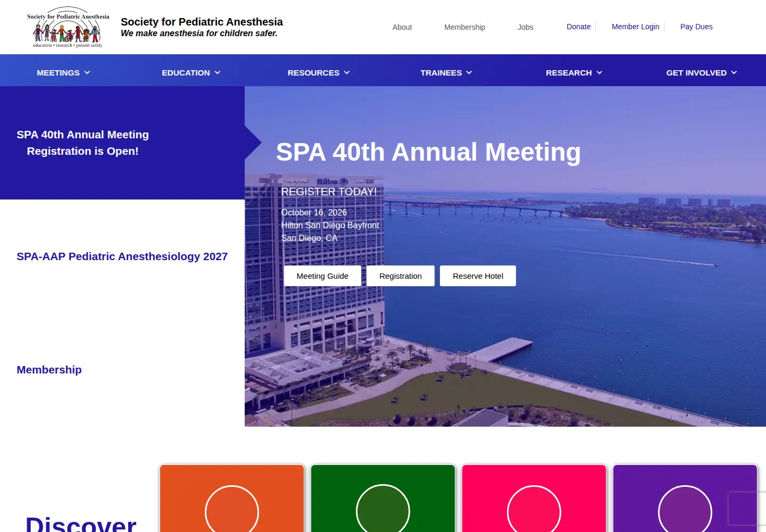Image resolution: width=766 pixels, height=532 pixels.
Task: Open the About link in the header
Action: (402, 27)
